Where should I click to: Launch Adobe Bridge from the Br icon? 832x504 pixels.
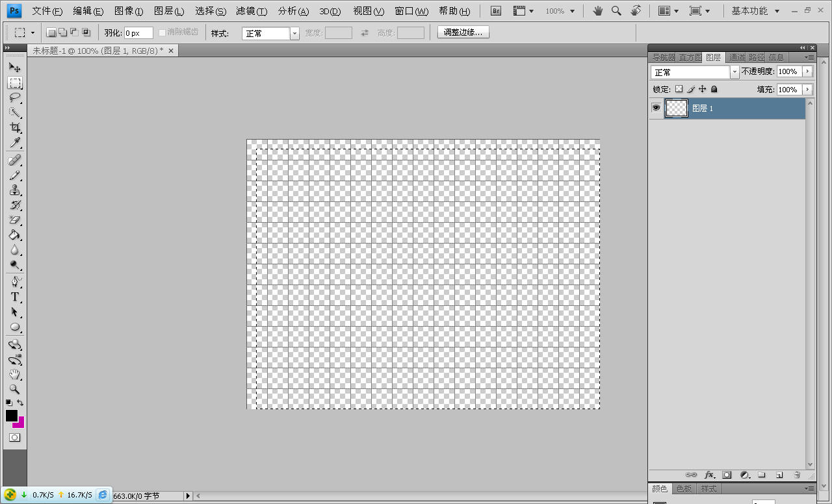coord(496,11)
